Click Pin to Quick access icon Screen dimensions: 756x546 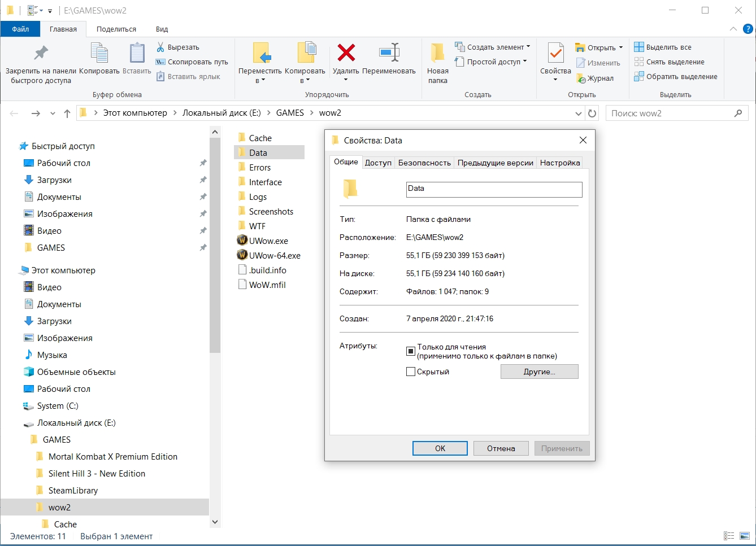[x=41, y=53]
